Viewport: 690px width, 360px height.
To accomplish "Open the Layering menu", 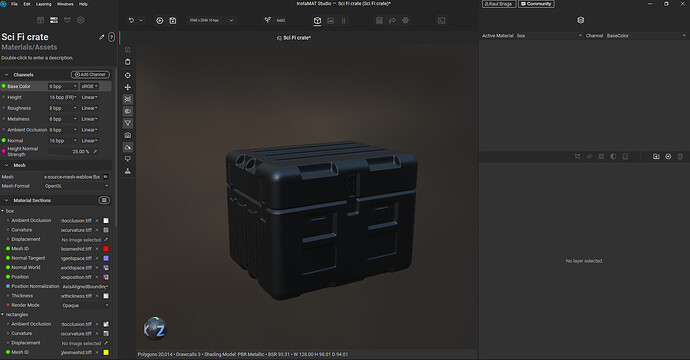I will [x=44, y=4].
